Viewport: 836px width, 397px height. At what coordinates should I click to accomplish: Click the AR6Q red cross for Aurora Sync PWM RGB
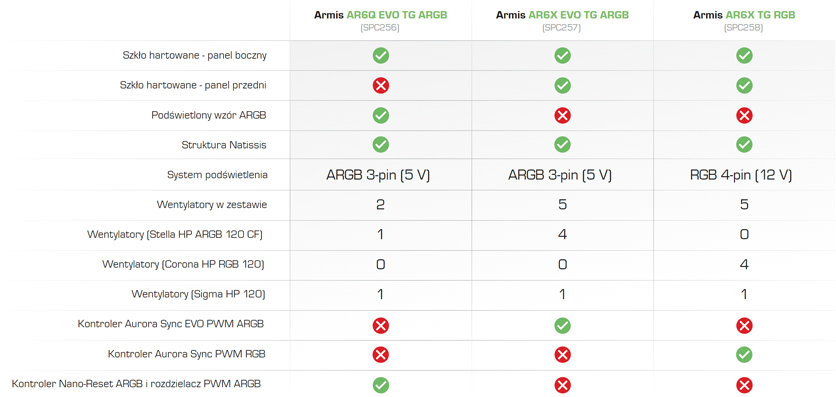pyautogui.click(x=381, y=354)
